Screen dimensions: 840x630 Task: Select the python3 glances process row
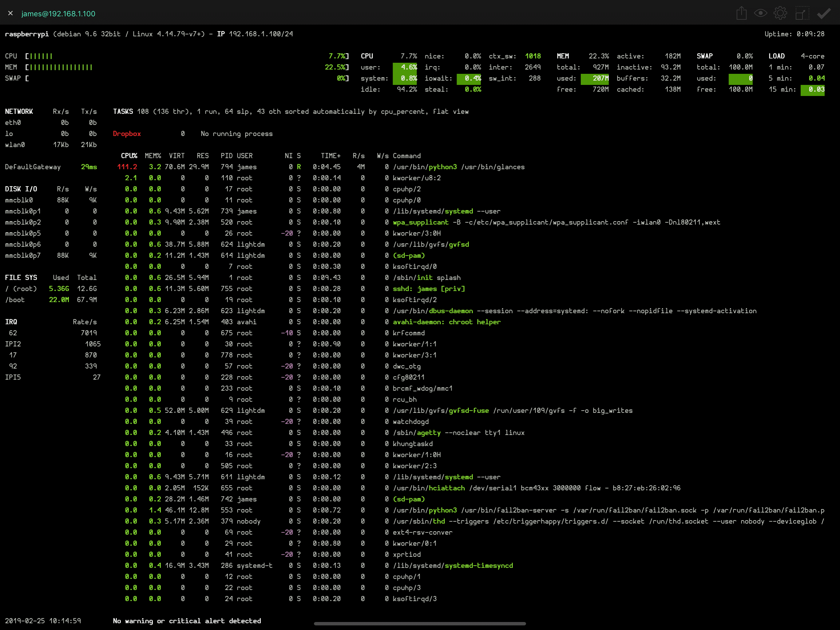point(458,167)
